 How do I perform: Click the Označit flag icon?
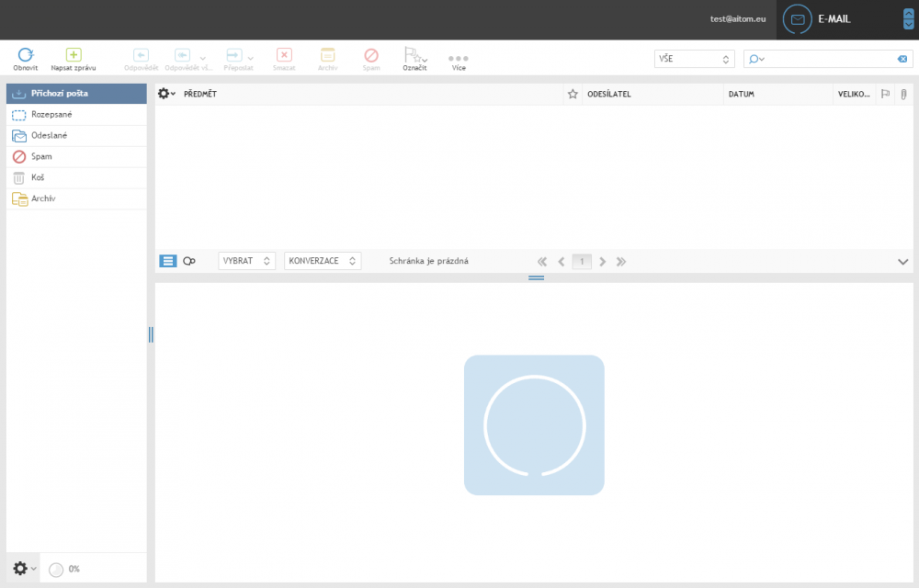(x=413, y=55)
